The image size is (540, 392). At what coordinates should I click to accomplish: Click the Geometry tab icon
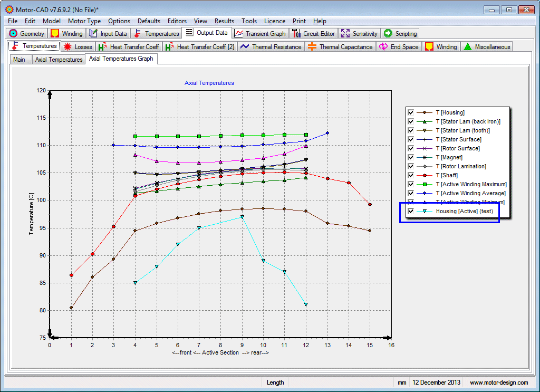pos(14,33)
